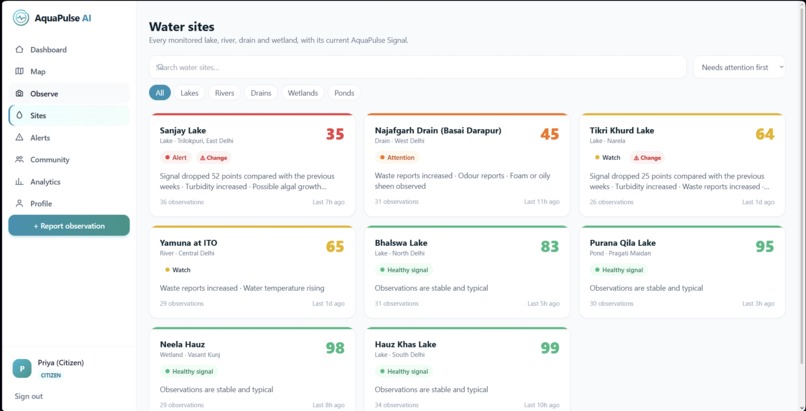The width and height of the screenshot is (806, 411).
Task: Open the Sanjay Lake site card
Action: click(252, 165)
